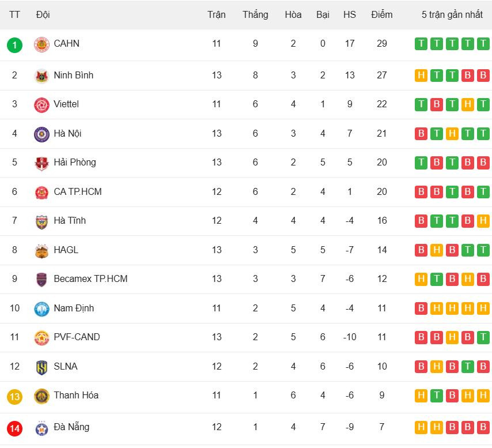The width and height of the screenshot is (492, 448).
Task: Open the Becamex TP.HCM team link
Action: (x=90, y=278)
